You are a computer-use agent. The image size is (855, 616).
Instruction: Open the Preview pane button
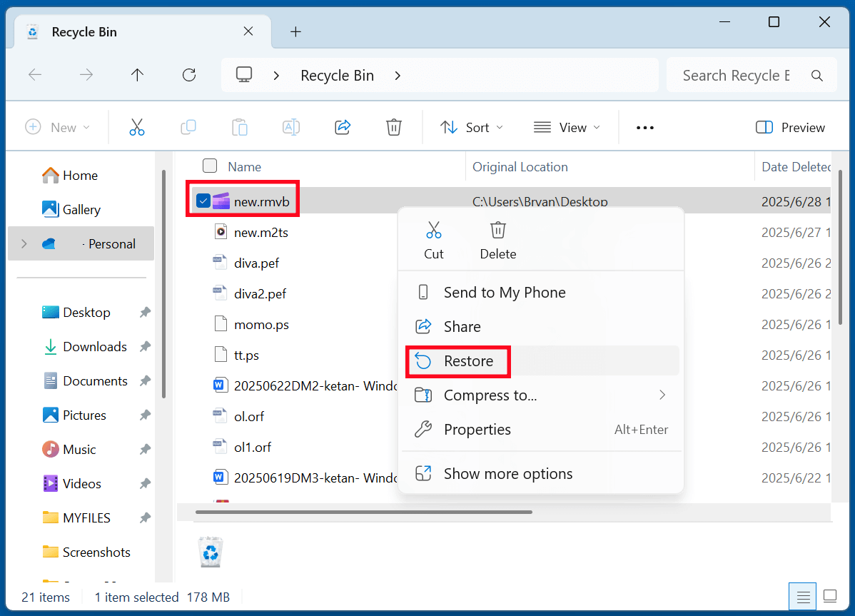point(790,127)
